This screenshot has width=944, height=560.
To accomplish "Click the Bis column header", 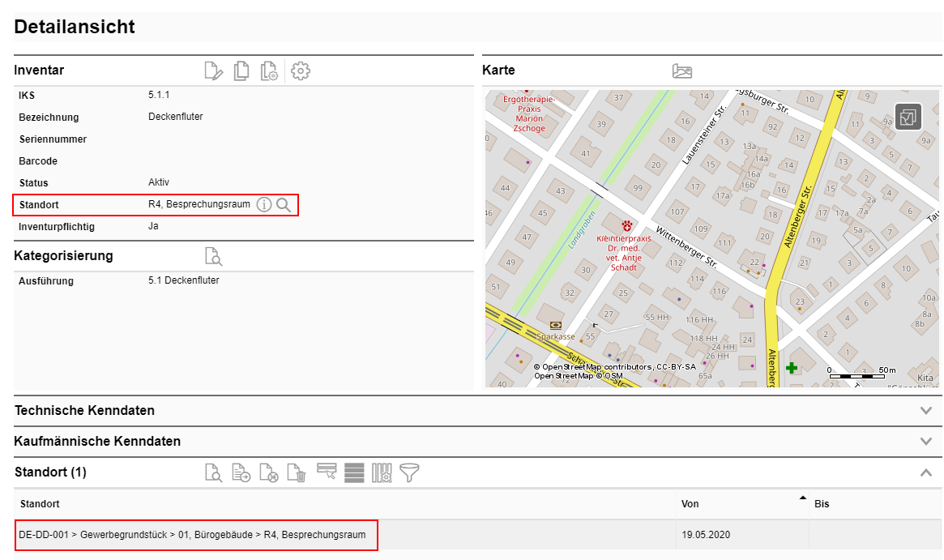I will point(822,504).
